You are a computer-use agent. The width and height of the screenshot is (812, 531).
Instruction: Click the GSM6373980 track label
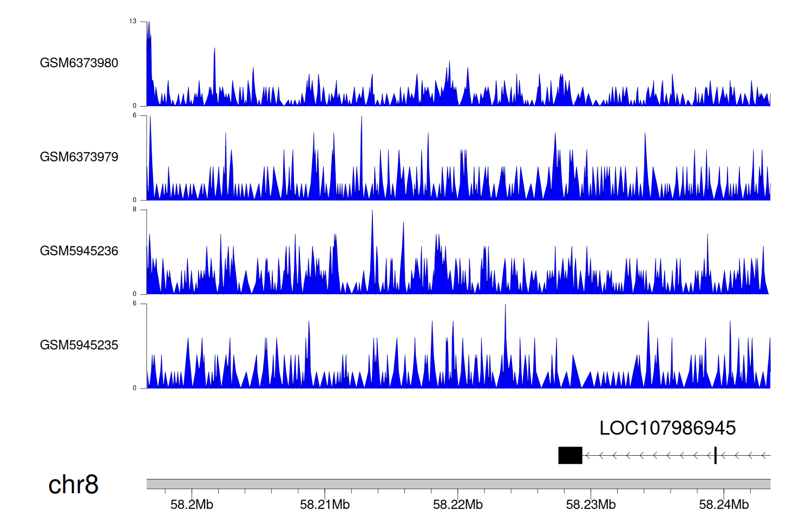79,63
